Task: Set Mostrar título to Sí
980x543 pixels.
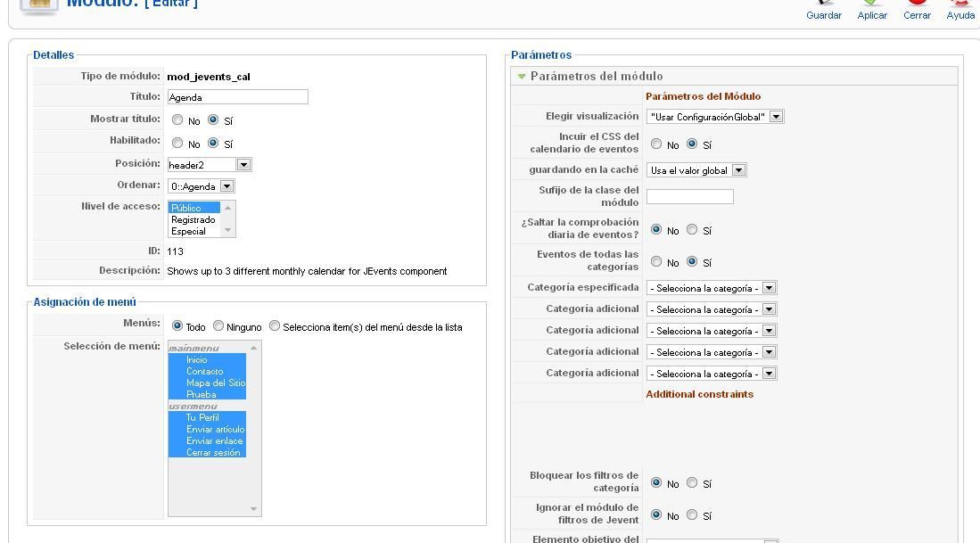Action: pos(213,119)
